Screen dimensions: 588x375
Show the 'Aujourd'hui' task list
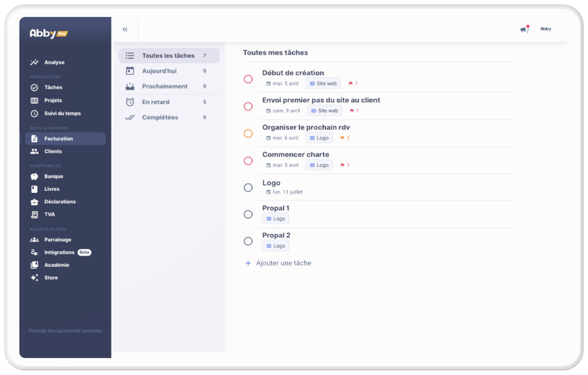click(159, 71)
